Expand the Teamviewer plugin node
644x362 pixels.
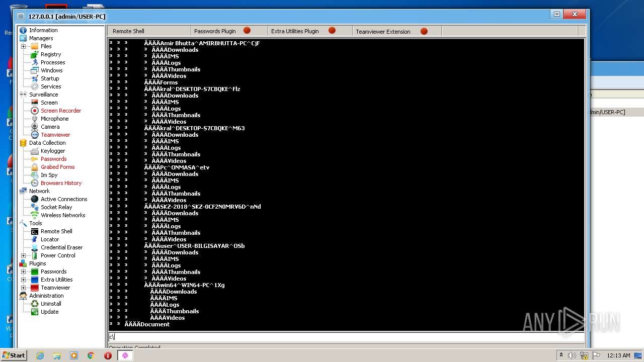(23, 288)
